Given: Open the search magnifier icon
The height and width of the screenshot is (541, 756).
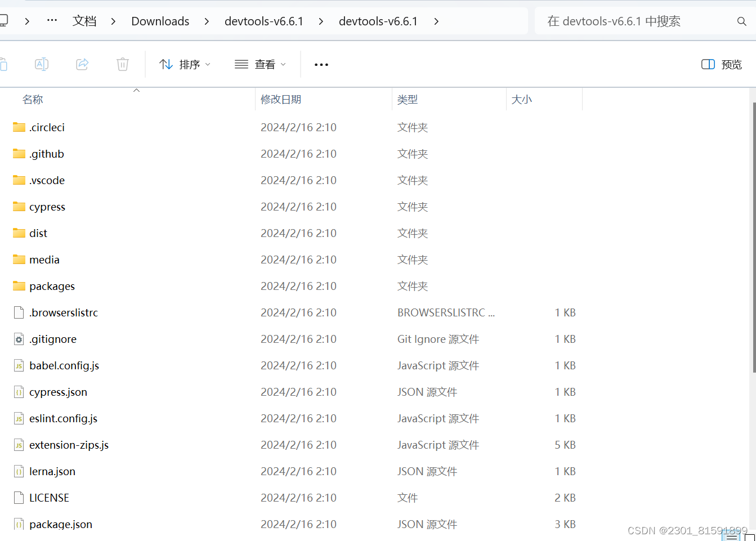Looking at the screenshot, I should (741, 21).
